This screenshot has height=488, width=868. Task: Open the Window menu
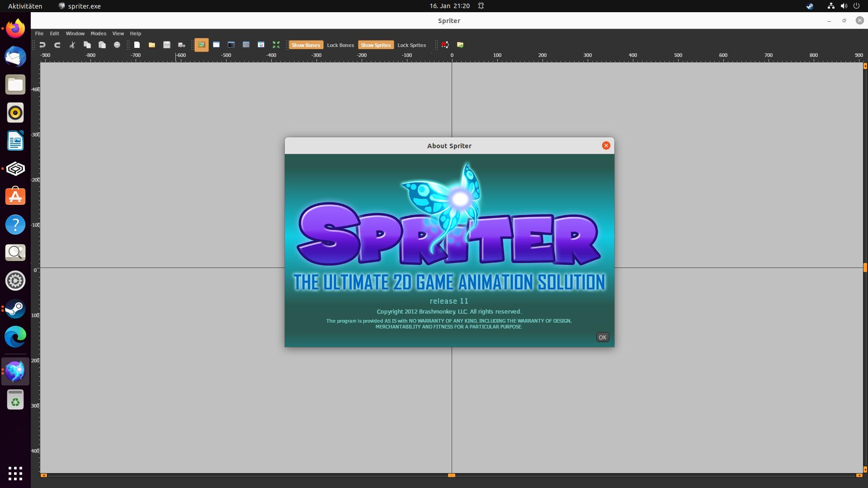coord(75,33)
